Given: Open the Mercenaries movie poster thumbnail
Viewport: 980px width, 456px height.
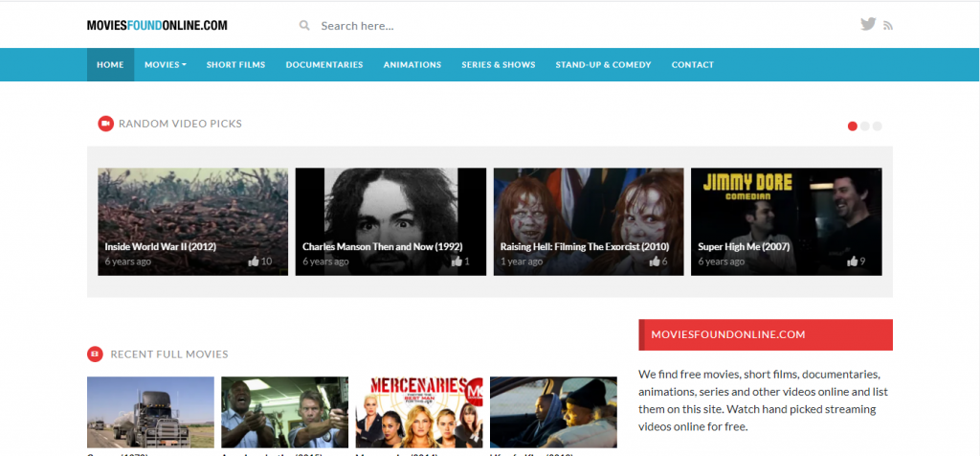Looking at the screenshot, I should [x=419, y=412].
